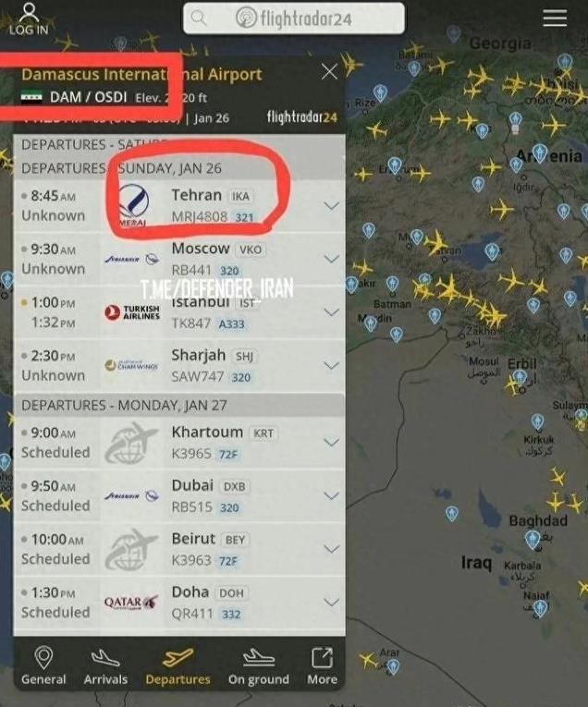
Task: Select the Beirut K3963 flight entry
Action: point(179,549)
